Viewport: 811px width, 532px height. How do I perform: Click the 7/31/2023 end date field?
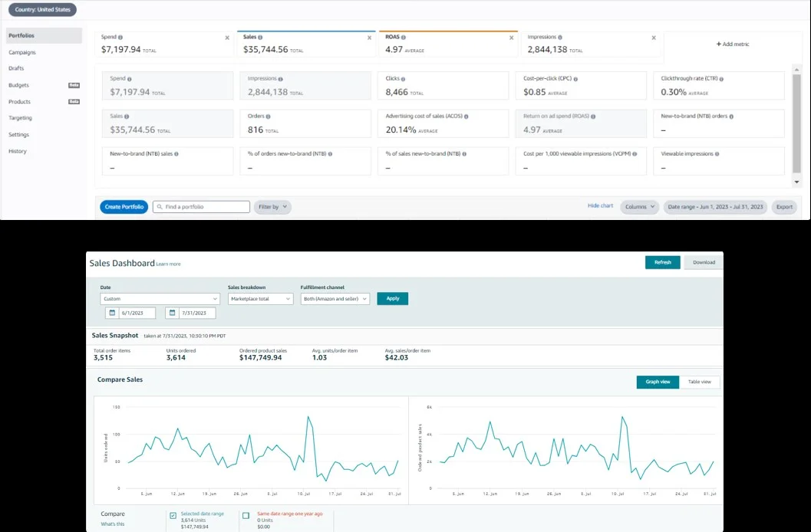pos(198,313)
